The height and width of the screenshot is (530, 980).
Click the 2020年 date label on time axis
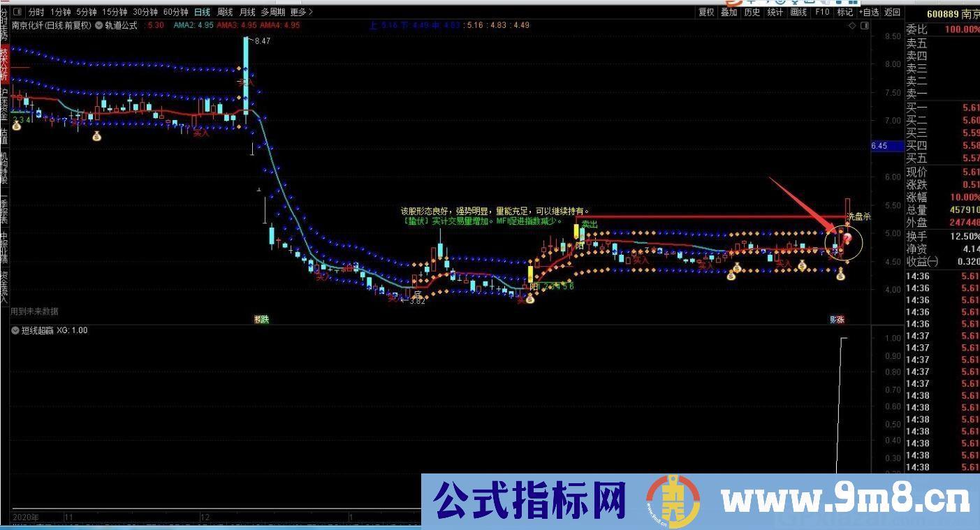pos(25,517)
